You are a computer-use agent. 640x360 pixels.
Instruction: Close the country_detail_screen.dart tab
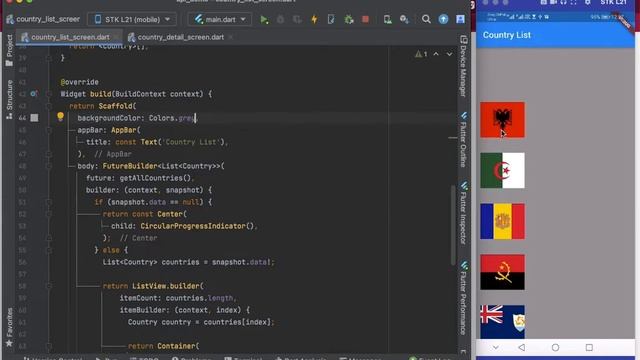231,37
